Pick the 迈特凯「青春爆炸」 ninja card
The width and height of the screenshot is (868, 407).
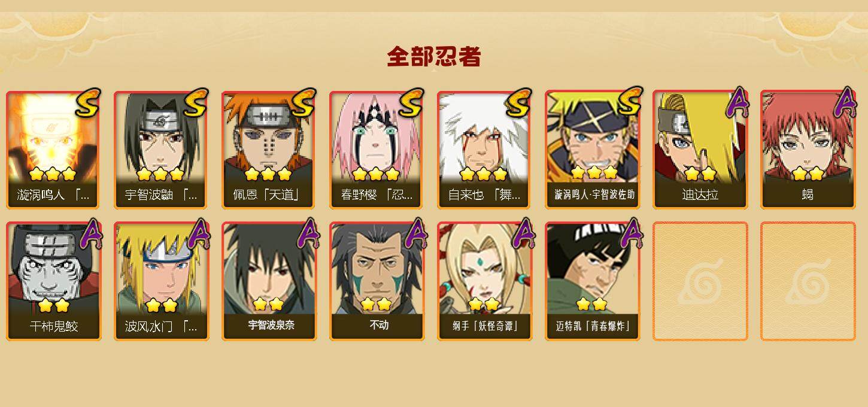coord(592,281)
